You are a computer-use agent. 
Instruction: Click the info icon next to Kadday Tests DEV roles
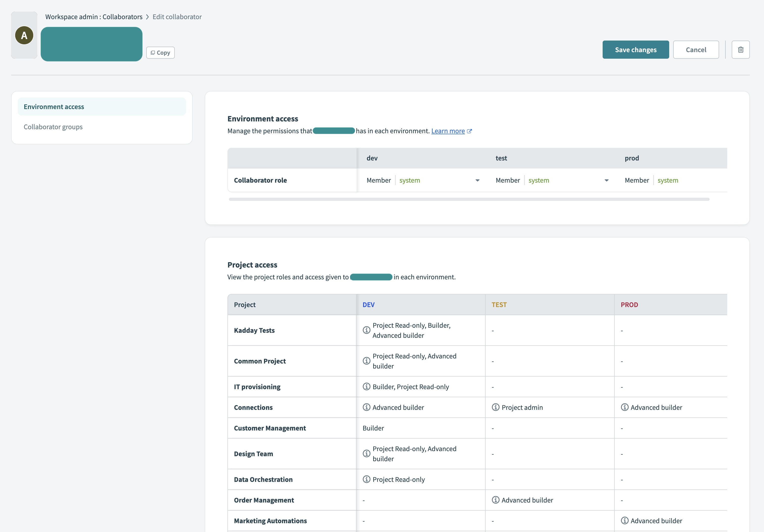pos(367,330)
